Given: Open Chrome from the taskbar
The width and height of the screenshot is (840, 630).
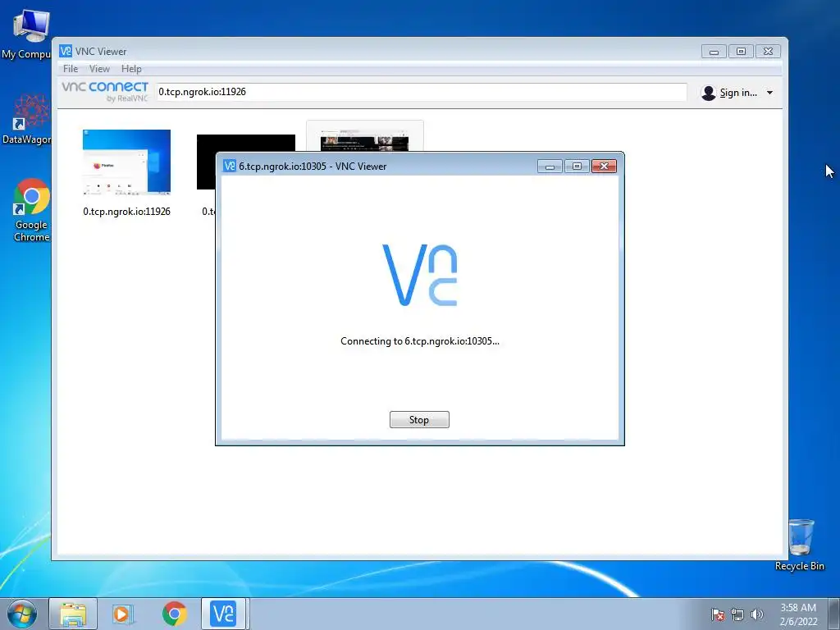Looking at the screenshot, I should [174, 614].
